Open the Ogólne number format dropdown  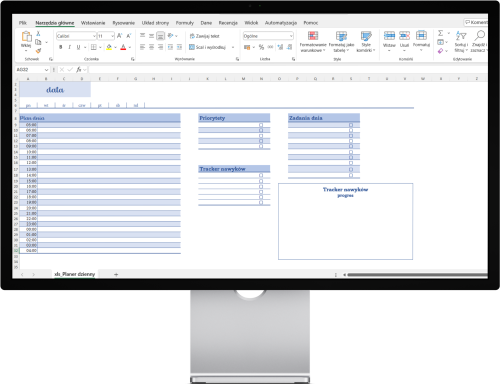tap(291, 36)
